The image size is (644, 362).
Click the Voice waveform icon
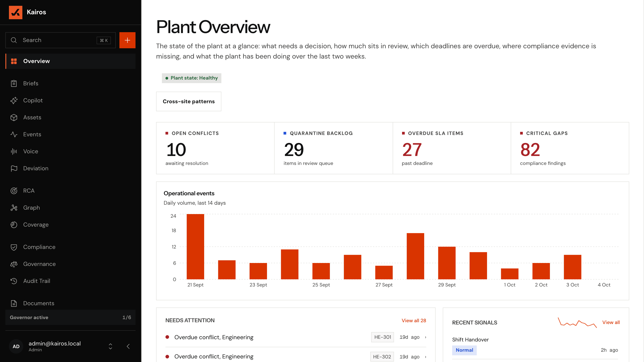pos(14,152)
